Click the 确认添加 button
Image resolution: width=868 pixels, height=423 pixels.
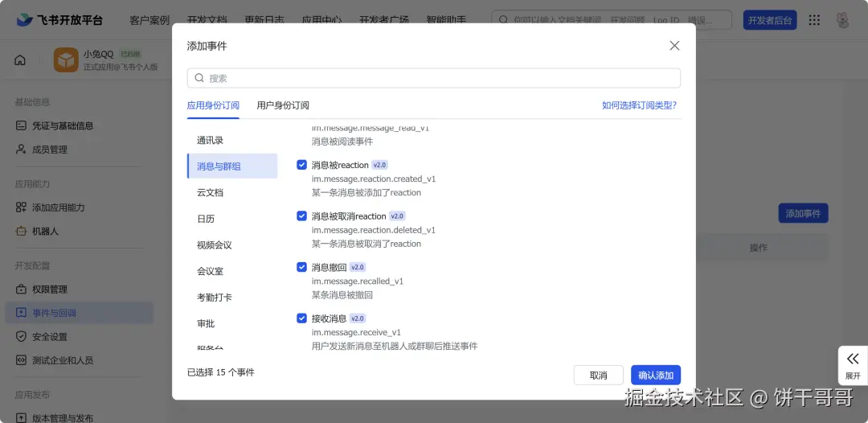coord(655,376)
